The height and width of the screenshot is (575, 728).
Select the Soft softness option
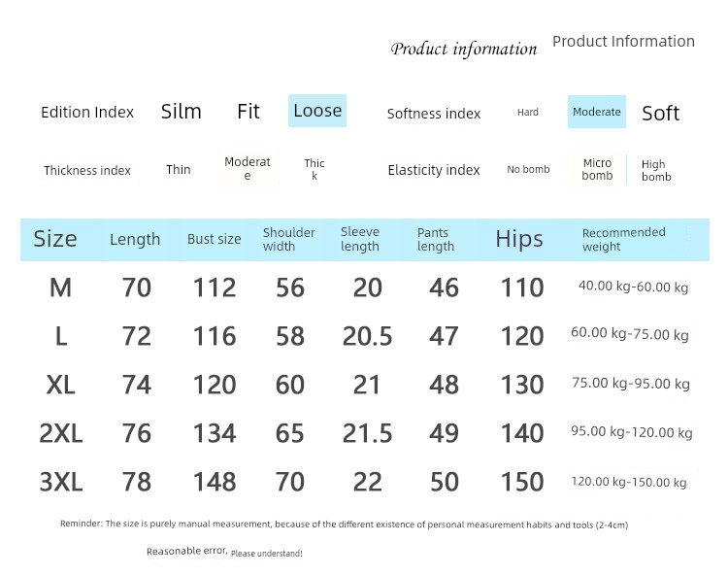pyautogui.click(x=660, y=114)
